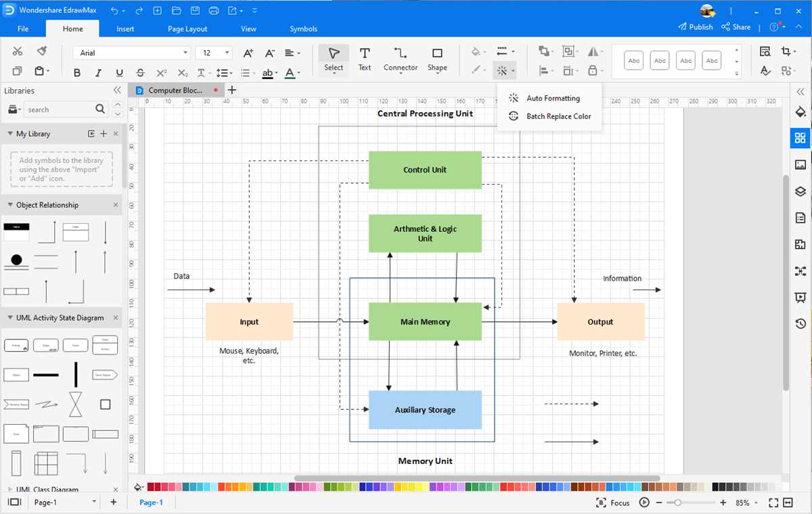The width and height of the screenshot is (812, 514).
Task: Add a new page with plus next to Page-1
Action: [114, 502]
